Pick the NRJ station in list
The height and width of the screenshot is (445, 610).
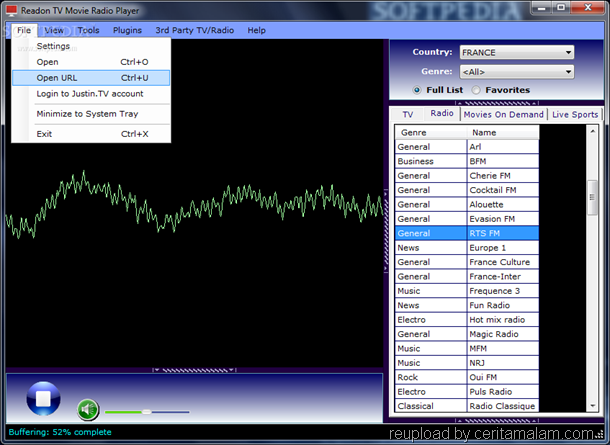(x=479, y=362)
